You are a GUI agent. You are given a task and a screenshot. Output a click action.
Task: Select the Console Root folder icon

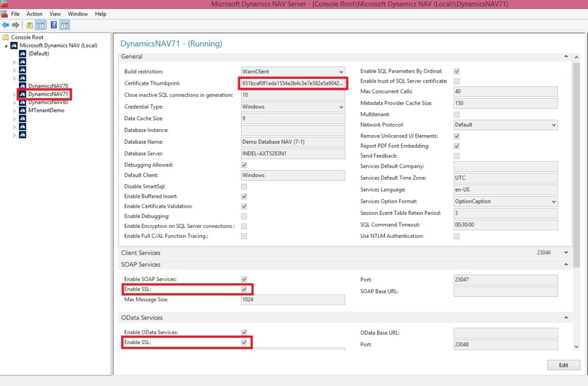click(5, 37)
